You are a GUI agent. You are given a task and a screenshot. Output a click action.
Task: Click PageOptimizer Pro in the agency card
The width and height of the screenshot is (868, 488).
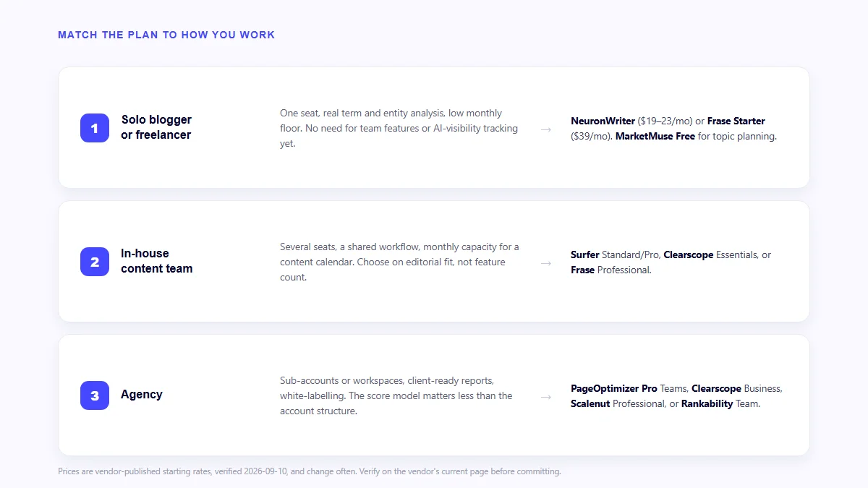click(614, 388)
